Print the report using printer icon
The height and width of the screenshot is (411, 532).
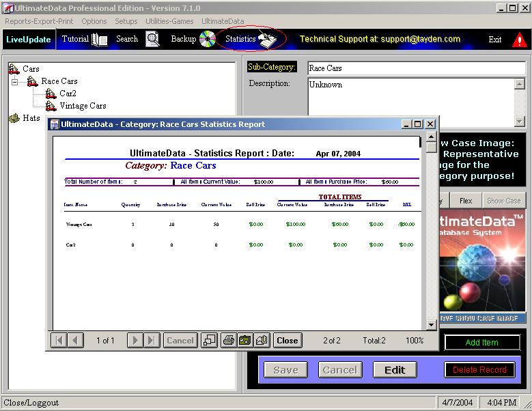coord(229,340)
